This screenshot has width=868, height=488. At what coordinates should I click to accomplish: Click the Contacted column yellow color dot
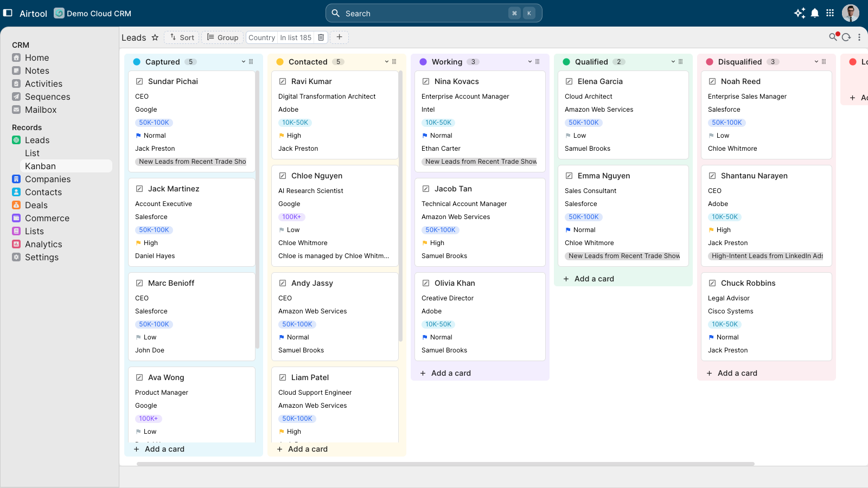tap(280, 62)
